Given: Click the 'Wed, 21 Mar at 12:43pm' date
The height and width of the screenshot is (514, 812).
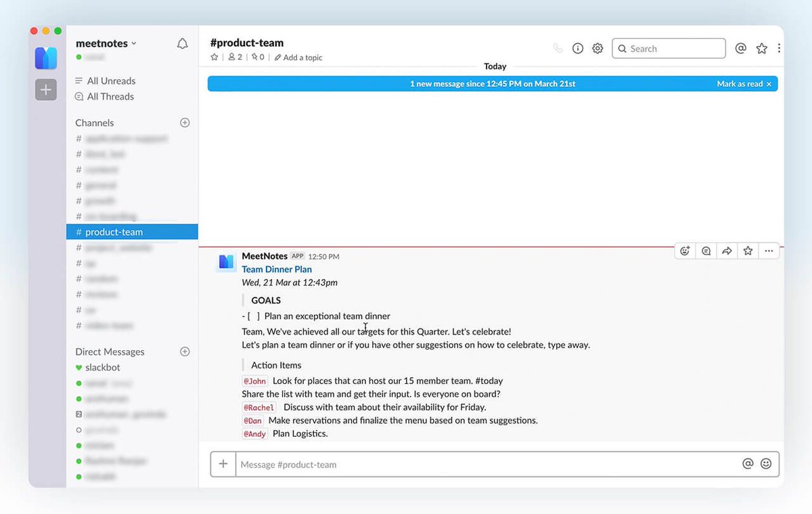Looking at the screenshot, I should [290, 282].
